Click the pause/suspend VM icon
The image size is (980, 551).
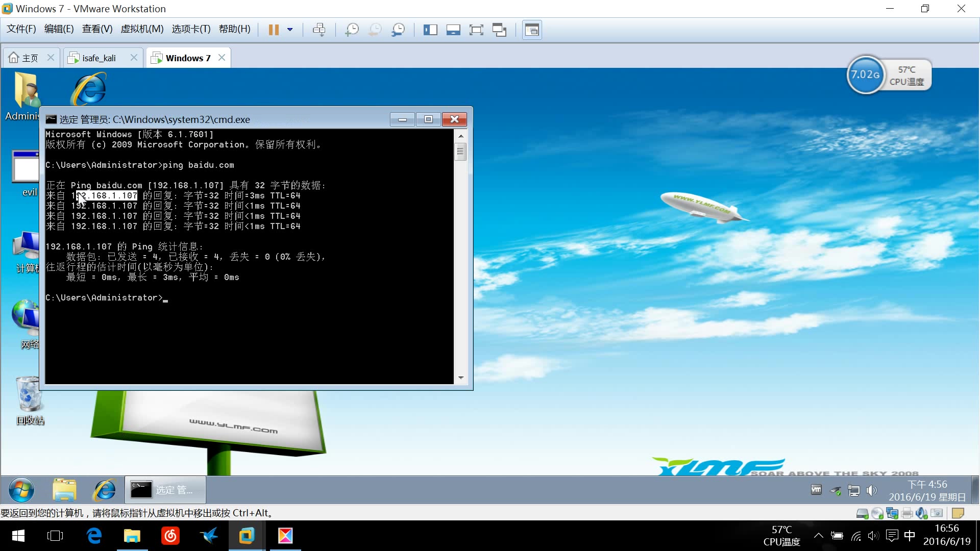(273, 30)
